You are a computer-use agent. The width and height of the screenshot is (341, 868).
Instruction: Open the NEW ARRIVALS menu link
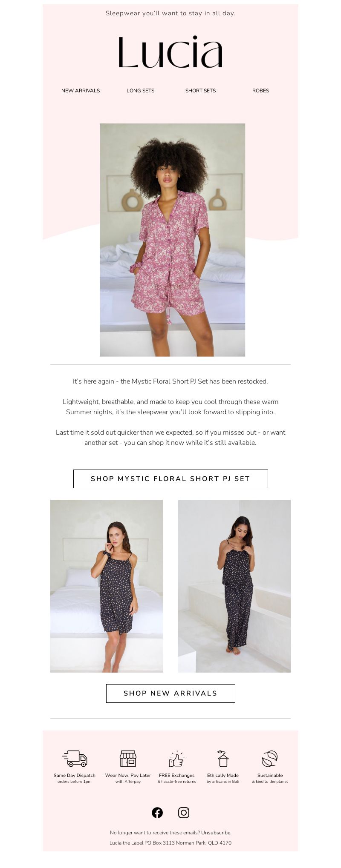point(81,91)
